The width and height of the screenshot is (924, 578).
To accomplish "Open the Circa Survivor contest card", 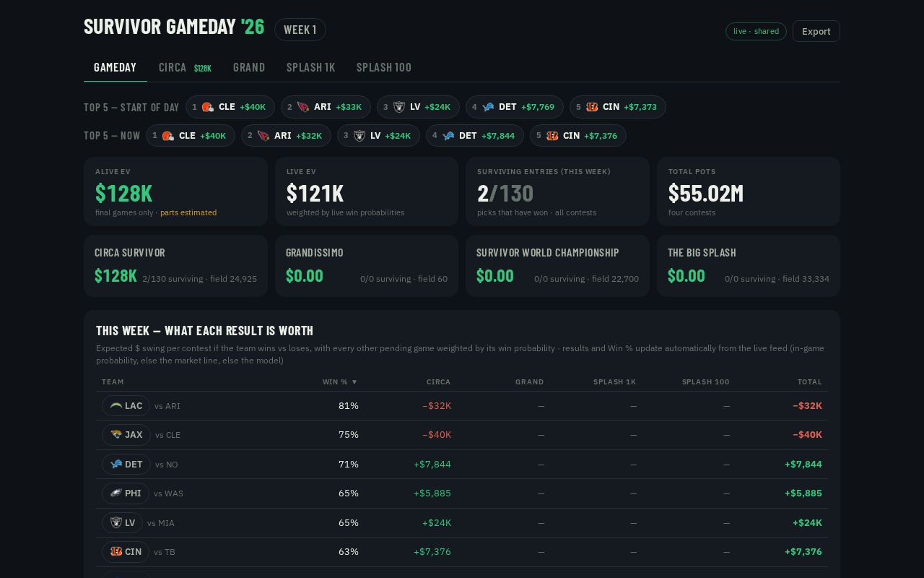I will tap(175, 266).
